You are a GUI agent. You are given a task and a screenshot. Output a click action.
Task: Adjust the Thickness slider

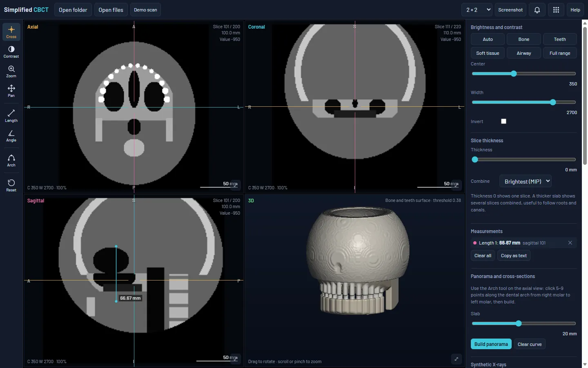(x=524, y=159)
